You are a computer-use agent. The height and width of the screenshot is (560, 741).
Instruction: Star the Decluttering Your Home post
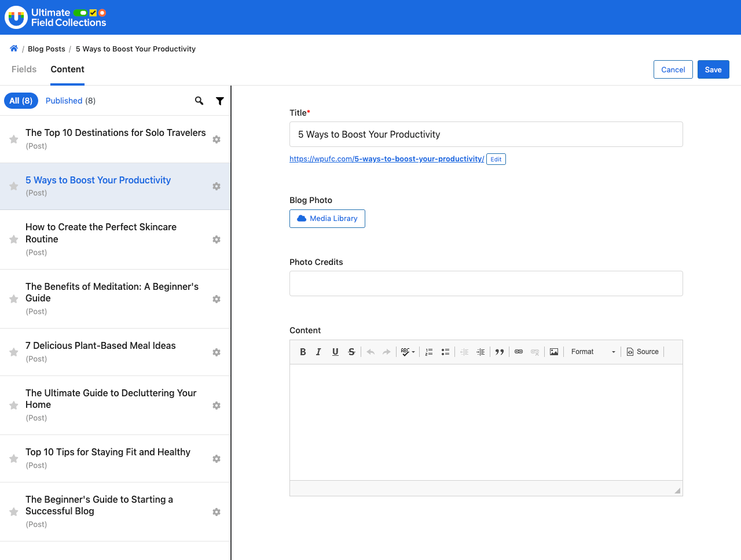click(x=14, y=406)
